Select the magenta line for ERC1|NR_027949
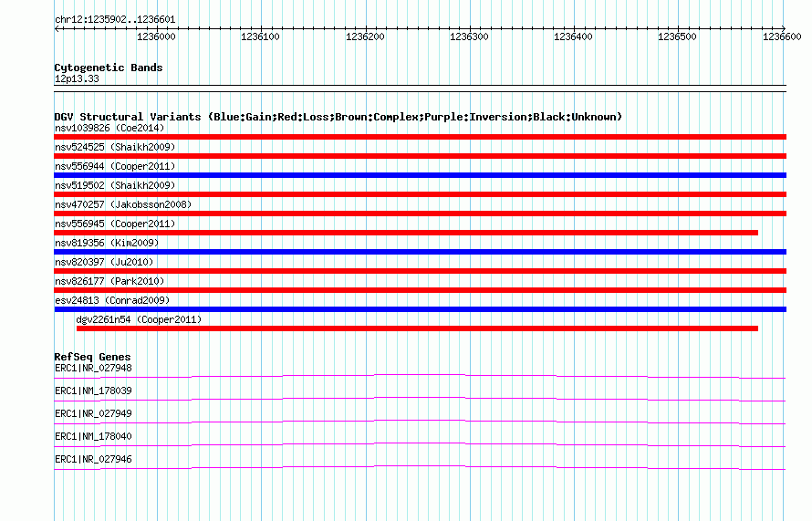This screenshot has height=521, width=812. coord(420,422)
